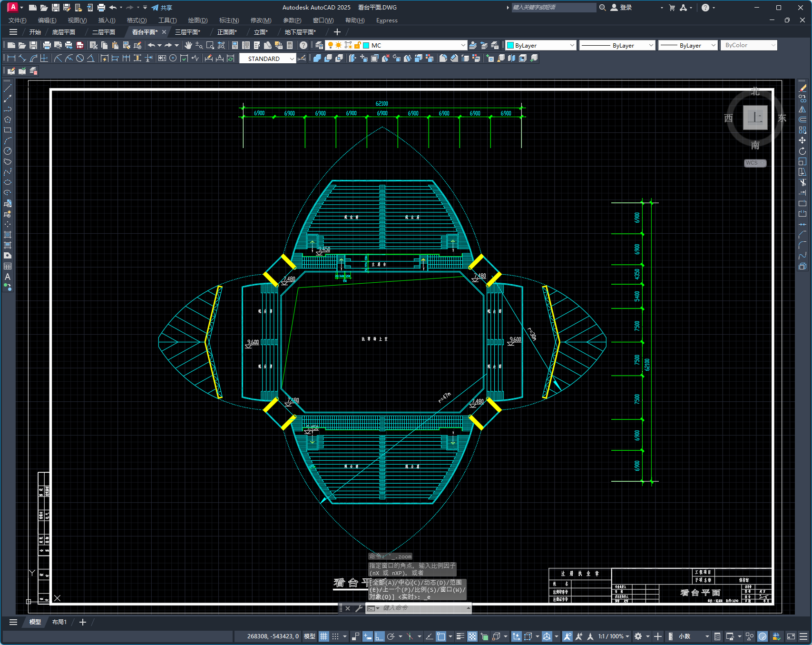
Task: Click the command line input field
Action: [423, 608]
